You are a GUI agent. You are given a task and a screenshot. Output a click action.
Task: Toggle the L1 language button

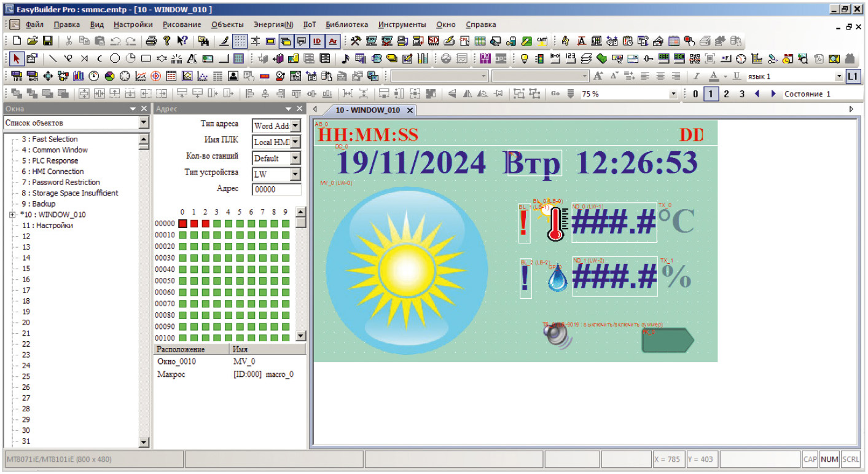point(853,77)
